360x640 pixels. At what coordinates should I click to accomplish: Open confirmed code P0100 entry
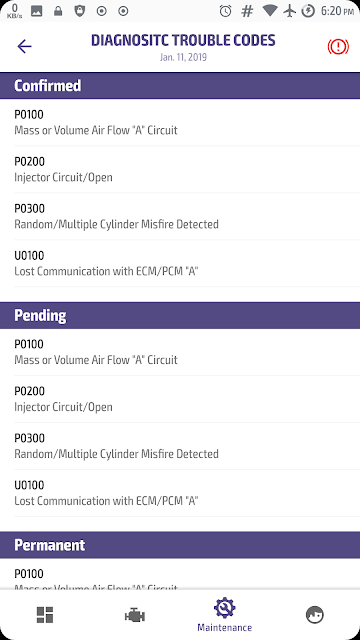180,122
